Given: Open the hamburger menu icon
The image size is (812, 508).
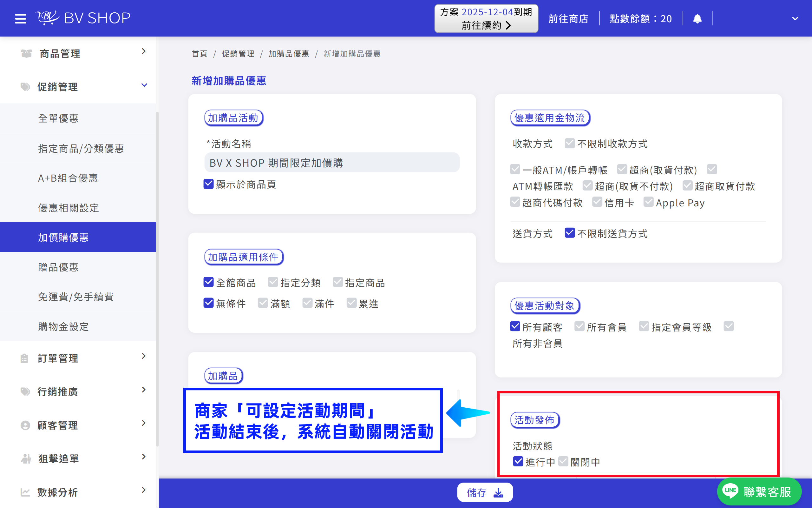Looking at the screenshot, I should point(21,18).
